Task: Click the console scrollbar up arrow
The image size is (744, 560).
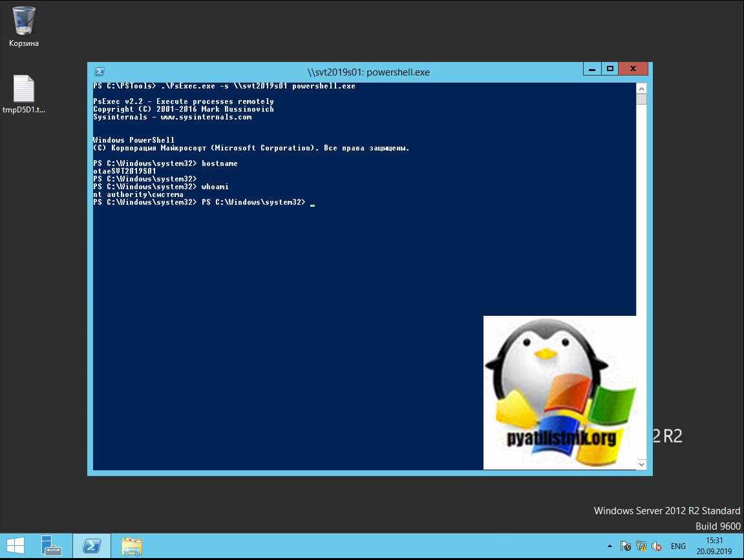Action: coord(641,88)
